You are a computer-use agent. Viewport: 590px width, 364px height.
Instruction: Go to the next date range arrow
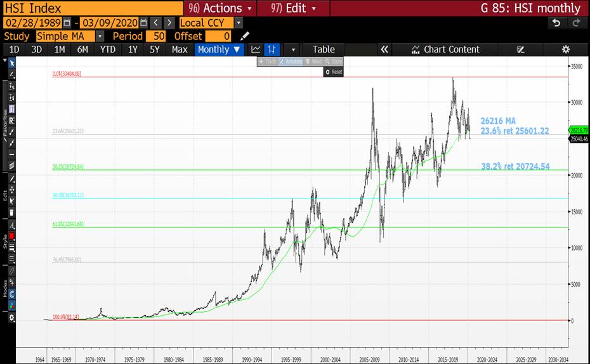click(169, 23)
